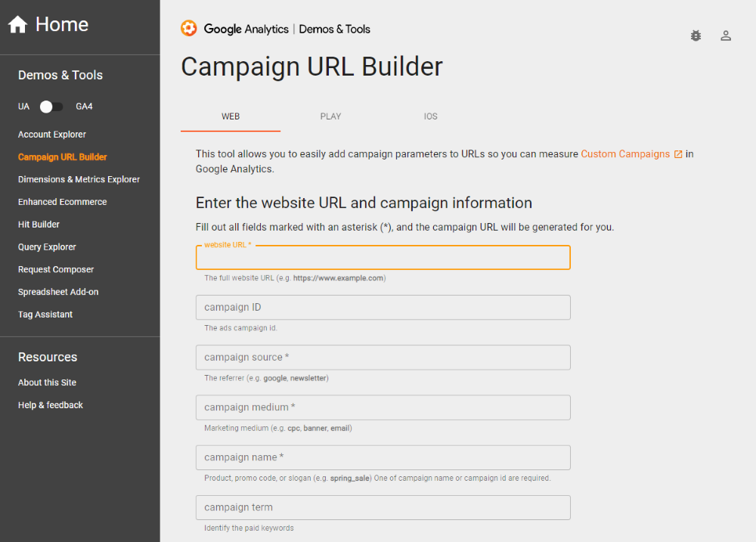Image resolution: width=756 pixels, height=542 pixels.
Task: Click the external link icon by Custom Campaigns
Action: click(678, 154)
